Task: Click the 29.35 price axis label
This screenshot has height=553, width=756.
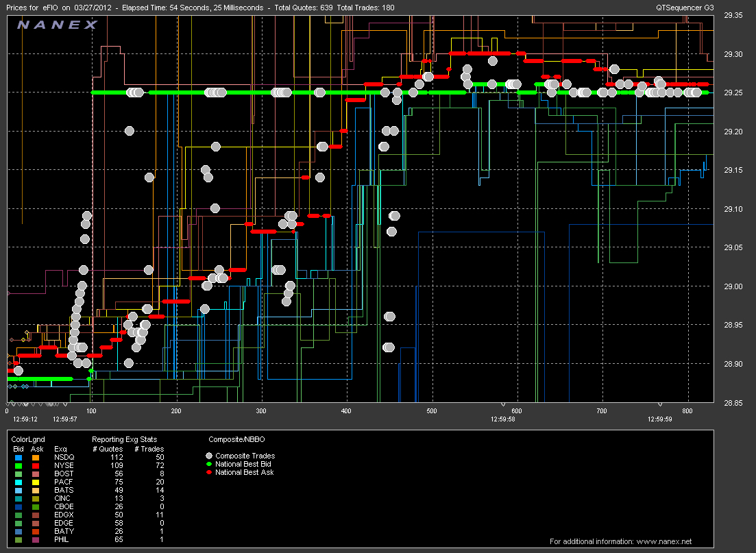Action: (x=733, y=16)
